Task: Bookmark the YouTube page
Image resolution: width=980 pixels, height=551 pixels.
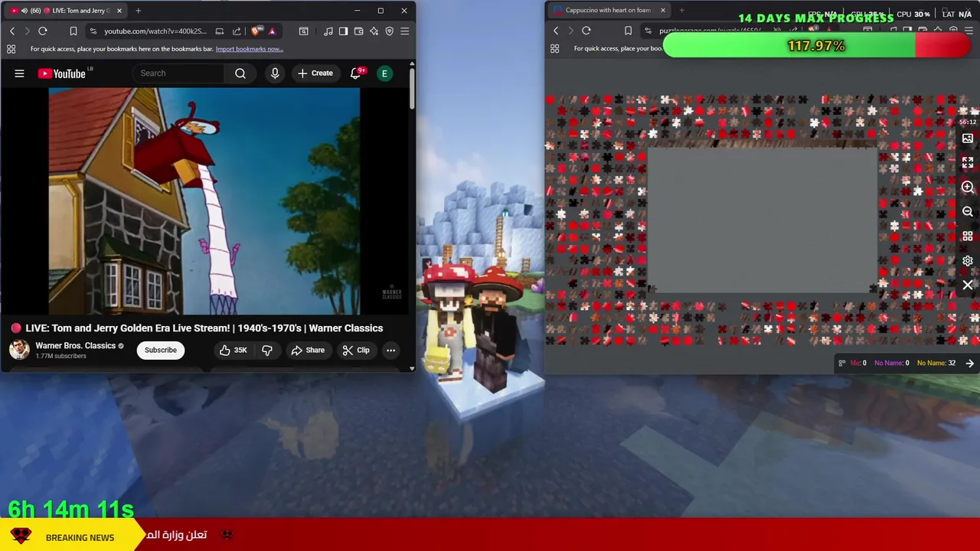Action: [73, 31]
